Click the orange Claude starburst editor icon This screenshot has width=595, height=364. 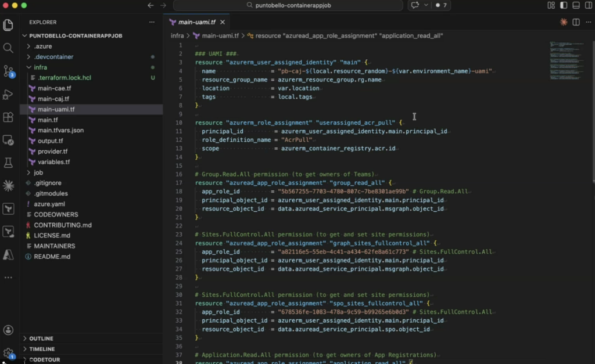coord(563,22)
